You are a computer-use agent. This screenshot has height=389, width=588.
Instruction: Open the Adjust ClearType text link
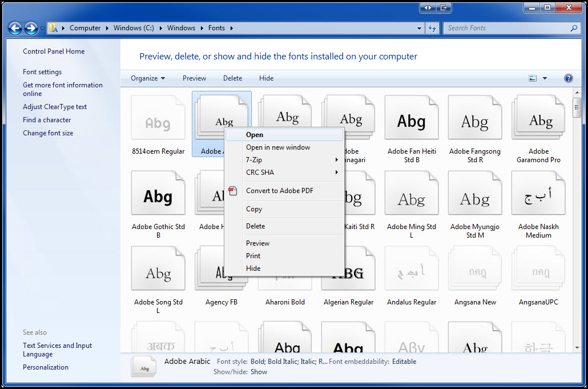tap(55, 106)
